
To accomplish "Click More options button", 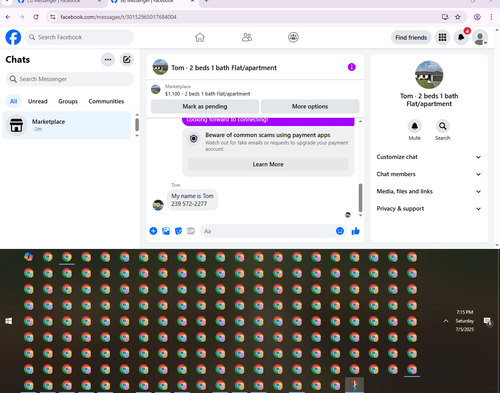I will 310,106.
